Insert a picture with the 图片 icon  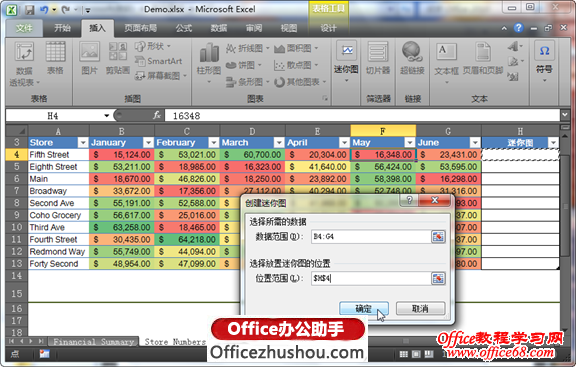(x=89, y=58)
